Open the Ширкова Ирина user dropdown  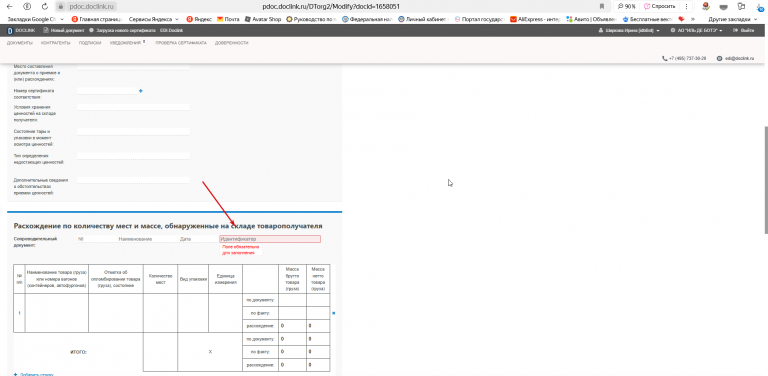click(629, 30)
